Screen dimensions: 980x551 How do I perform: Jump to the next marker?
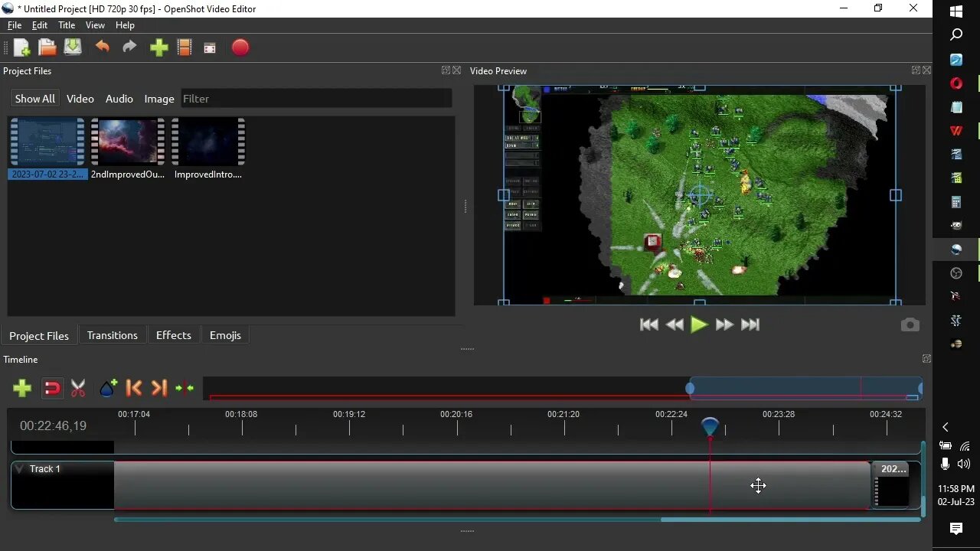point(159,388)
